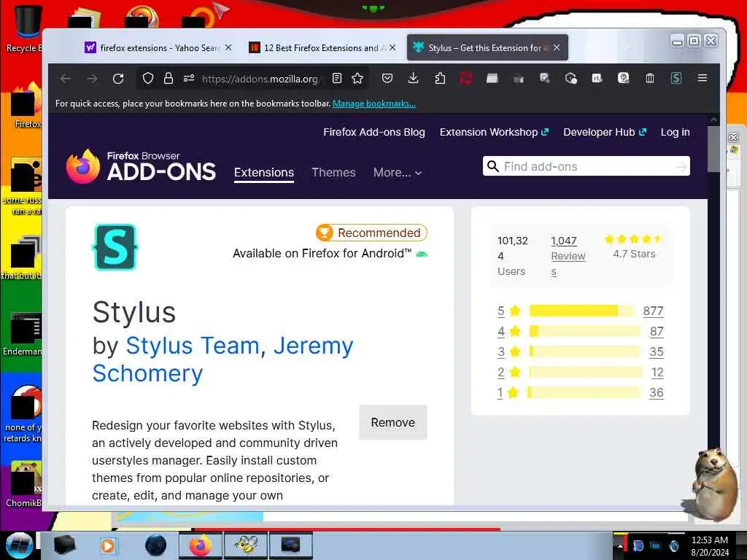Viewport: 747px width, 560px height.
Task: Open the dark globe taskbar icon
Action: (x=156, y=545)
